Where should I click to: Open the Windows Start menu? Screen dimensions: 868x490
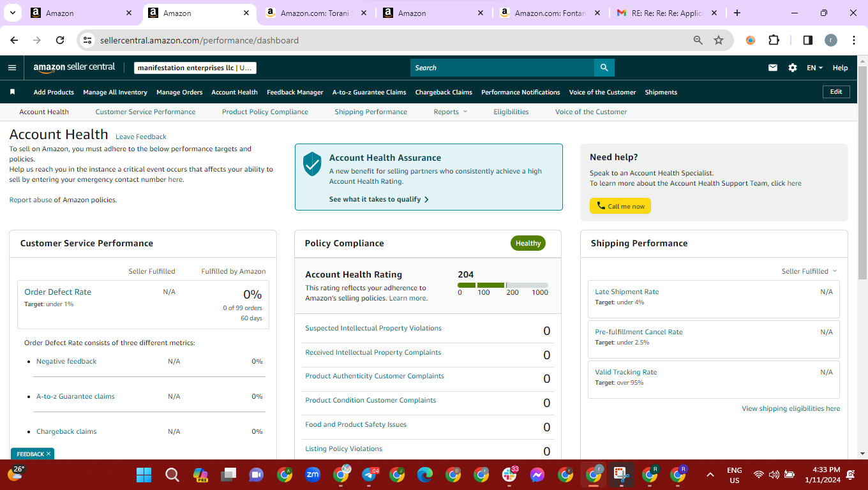144,475
